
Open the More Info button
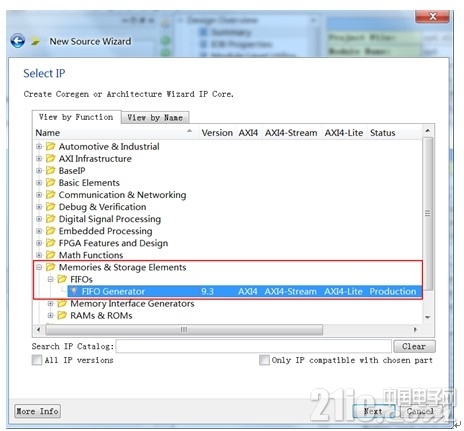[37, 411]
